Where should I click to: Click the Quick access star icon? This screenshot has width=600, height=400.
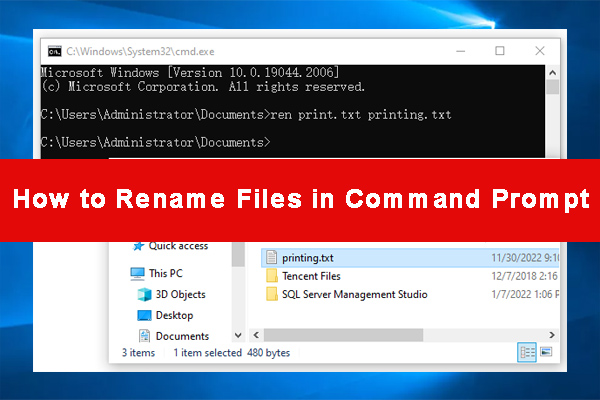138,246
